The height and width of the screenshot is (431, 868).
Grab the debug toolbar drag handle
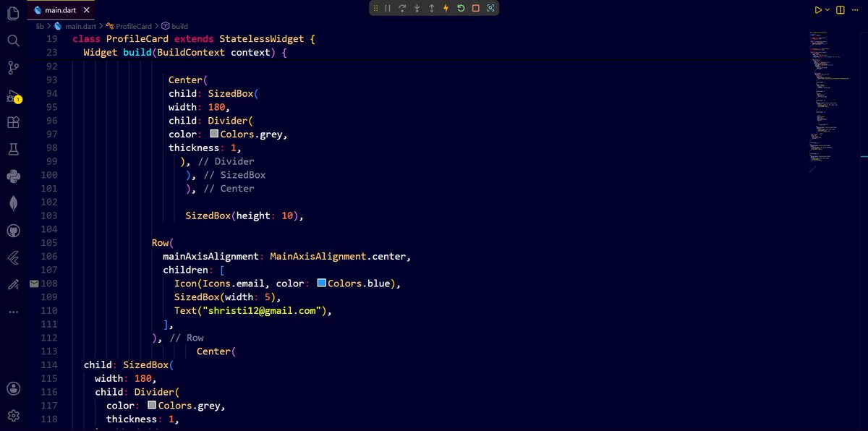pyautogui.click(x=375, y=8)
